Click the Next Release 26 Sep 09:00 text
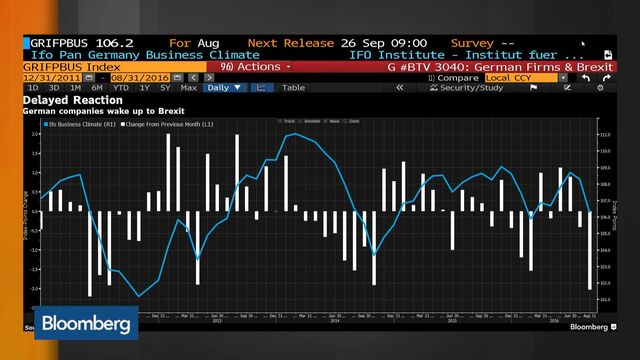640x360 pixels. click(x=337, y=43)
